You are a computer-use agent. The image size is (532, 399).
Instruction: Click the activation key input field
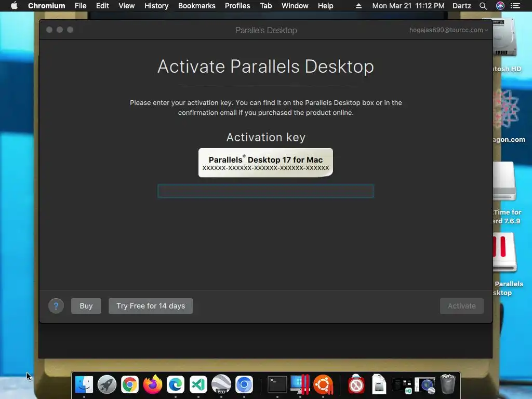[265, 191]
